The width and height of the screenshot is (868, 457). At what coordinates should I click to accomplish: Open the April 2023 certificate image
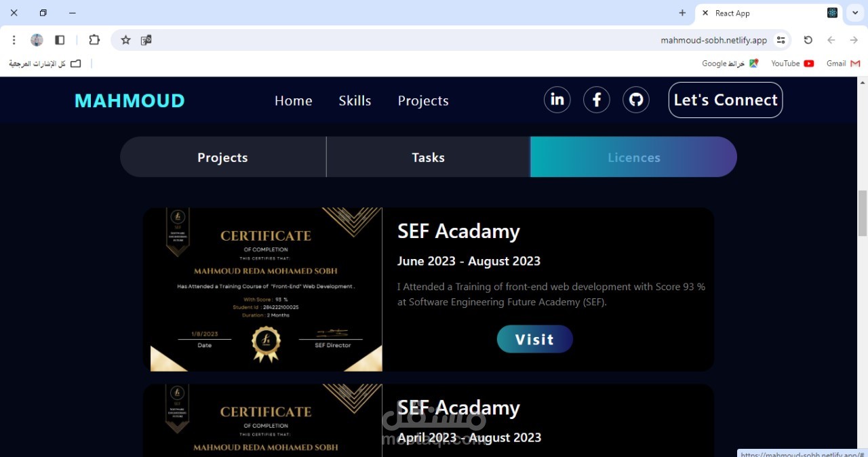(x=266, y=420)
